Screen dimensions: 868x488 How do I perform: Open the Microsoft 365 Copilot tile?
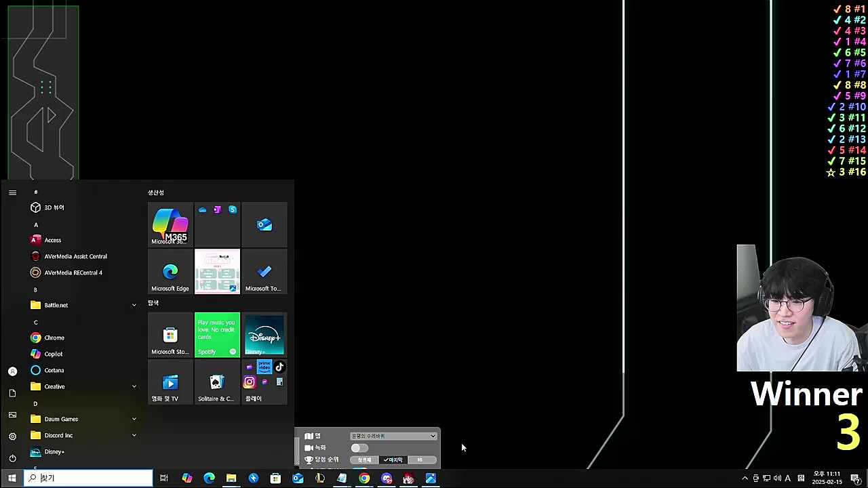(x=170, y=225)
